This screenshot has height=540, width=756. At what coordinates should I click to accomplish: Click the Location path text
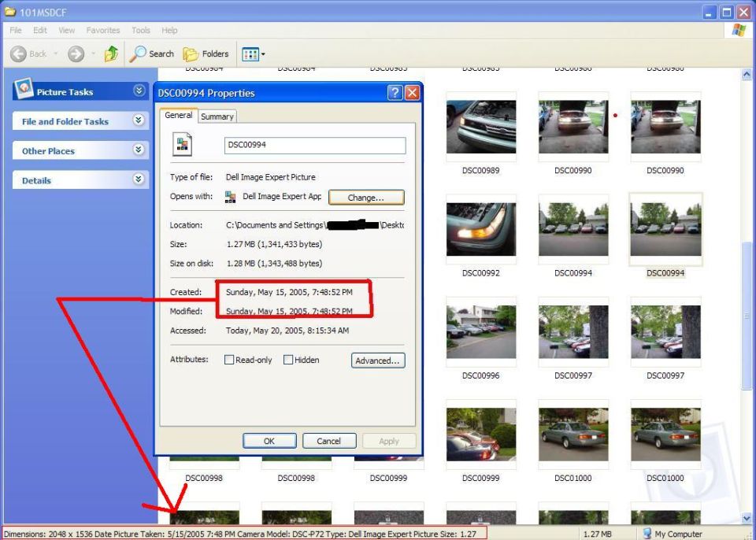[x=315, y=225]
